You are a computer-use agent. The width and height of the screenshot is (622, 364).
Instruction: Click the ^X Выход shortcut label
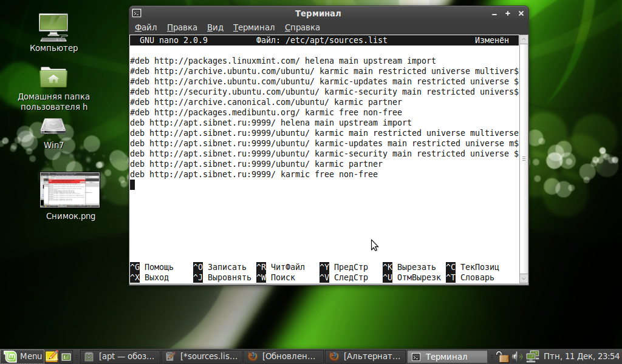click(x=149, y=277)
